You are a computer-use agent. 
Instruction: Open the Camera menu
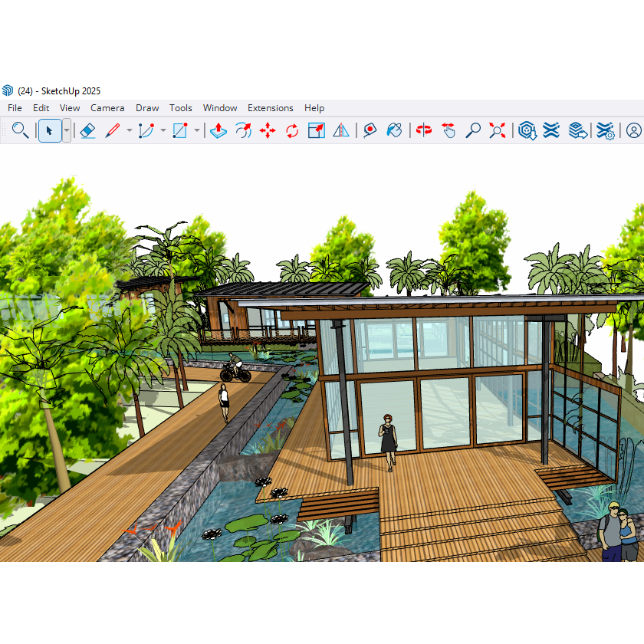click(107, 108)
